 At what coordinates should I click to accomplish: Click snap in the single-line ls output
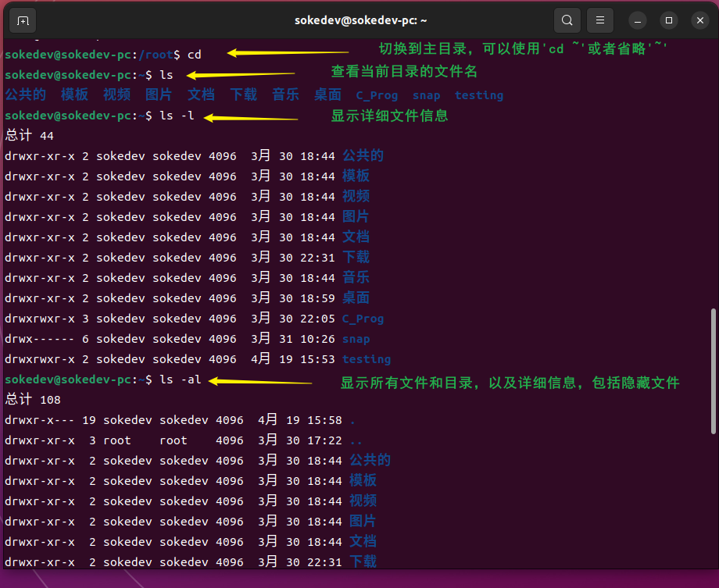(426, 95)
